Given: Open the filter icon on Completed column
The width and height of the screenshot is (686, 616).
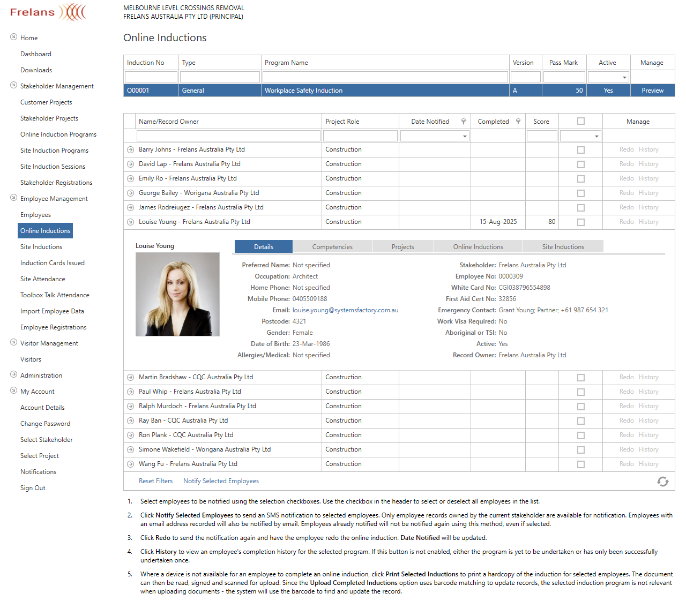Looking at the screenshot, I should (518, 121).
